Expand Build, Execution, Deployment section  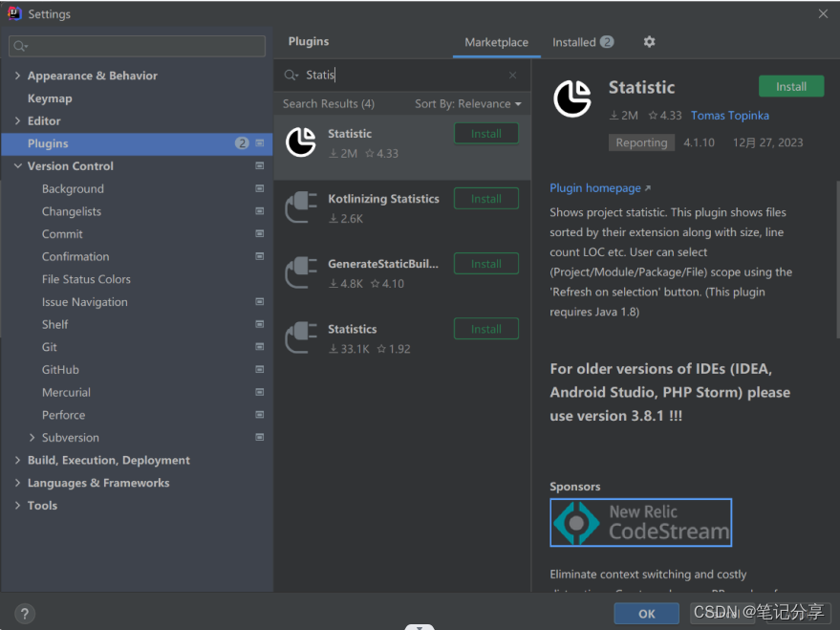click(x=17, y=460)
